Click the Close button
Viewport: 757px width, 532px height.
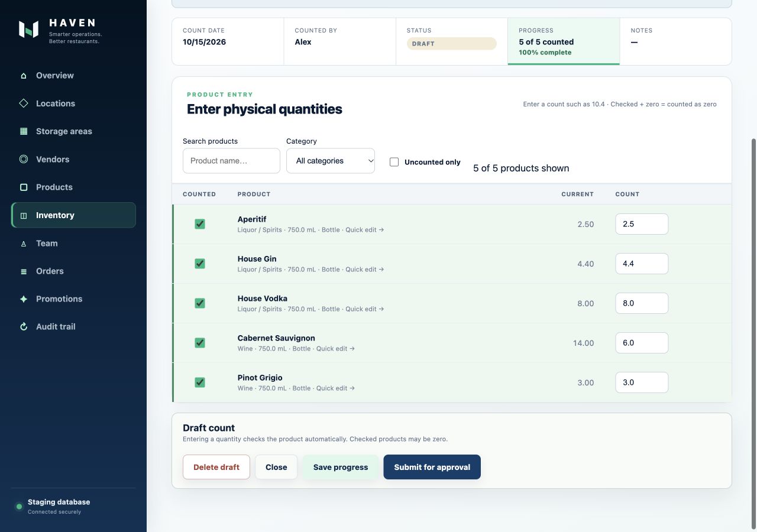(x=276, y=467)
